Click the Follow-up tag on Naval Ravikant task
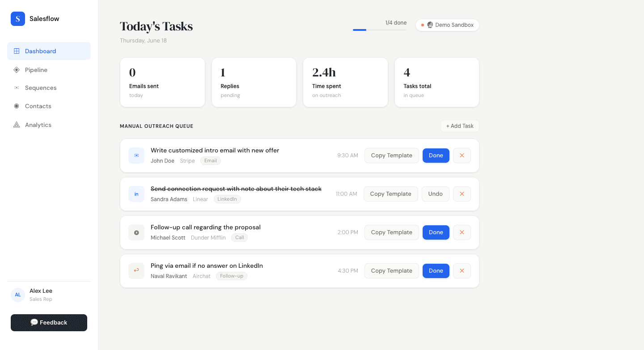This screenshot has height=350, width=644. pos(232,276)
